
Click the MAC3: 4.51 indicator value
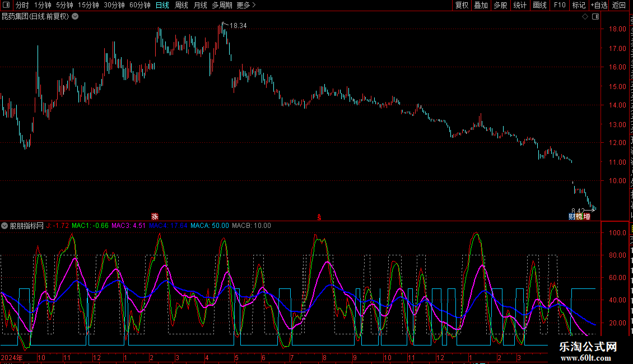pos(128,226)
